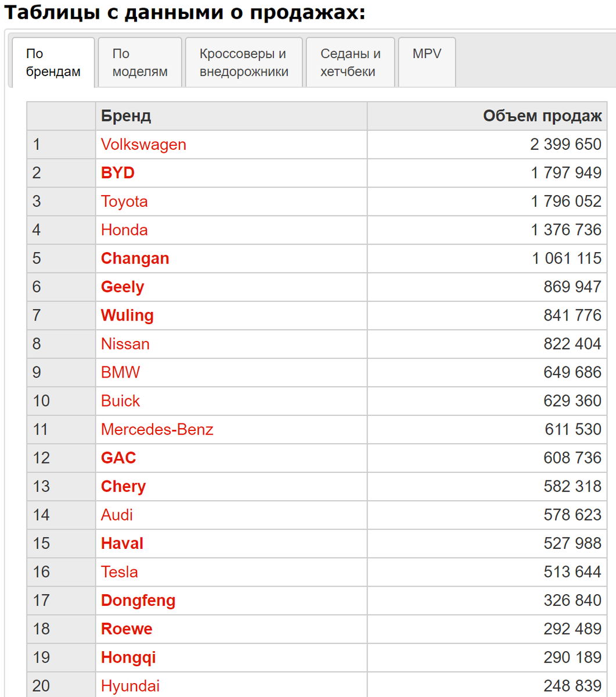Click the value 649 686
This screenshot has width=616, height=697.
click(572, 372)
